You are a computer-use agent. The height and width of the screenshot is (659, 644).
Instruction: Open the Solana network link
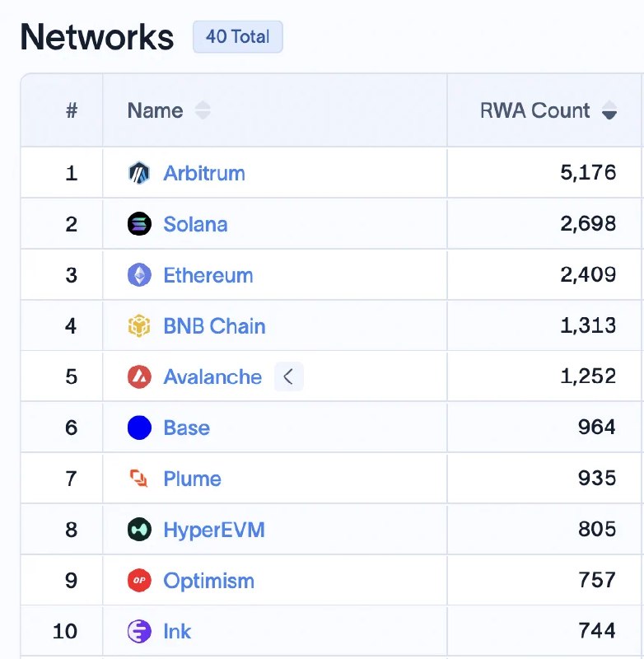click(x=195, y=224)
